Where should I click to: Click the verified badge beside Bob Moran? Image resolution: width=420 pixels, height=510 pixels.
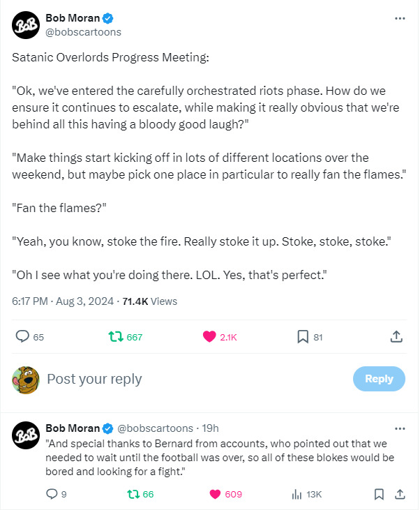(109, 18)
